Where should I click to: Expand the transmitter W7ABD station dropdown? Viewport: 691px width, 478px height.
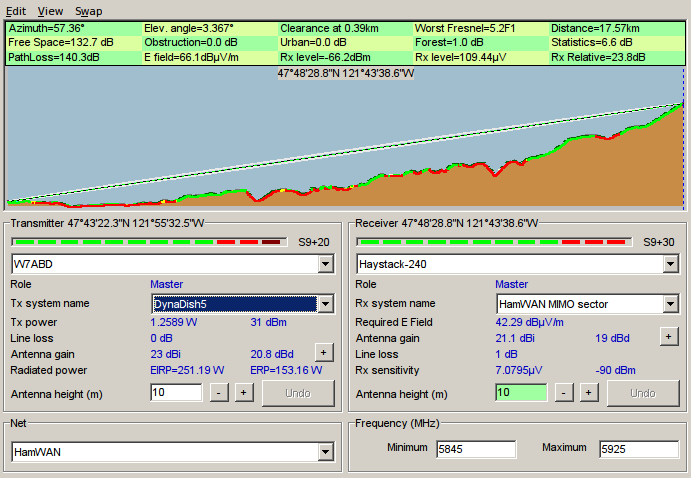324,264
